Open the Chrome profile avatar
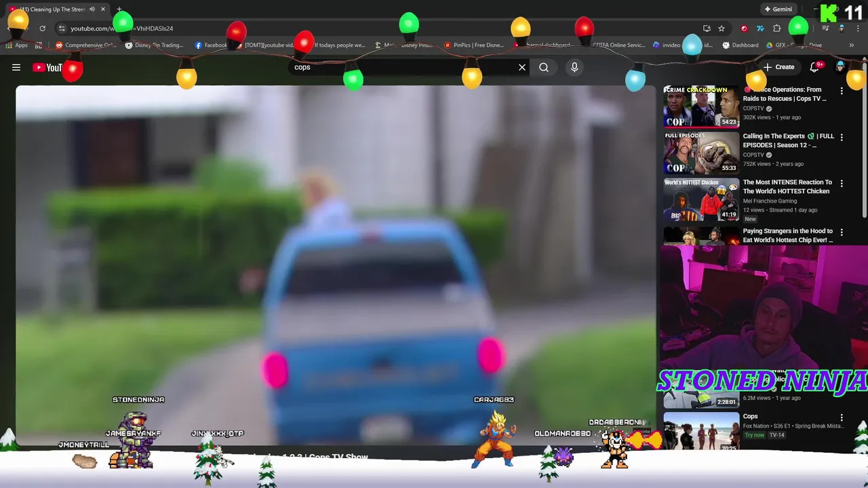The image size is (868, 488). click(x=842, y=28)
